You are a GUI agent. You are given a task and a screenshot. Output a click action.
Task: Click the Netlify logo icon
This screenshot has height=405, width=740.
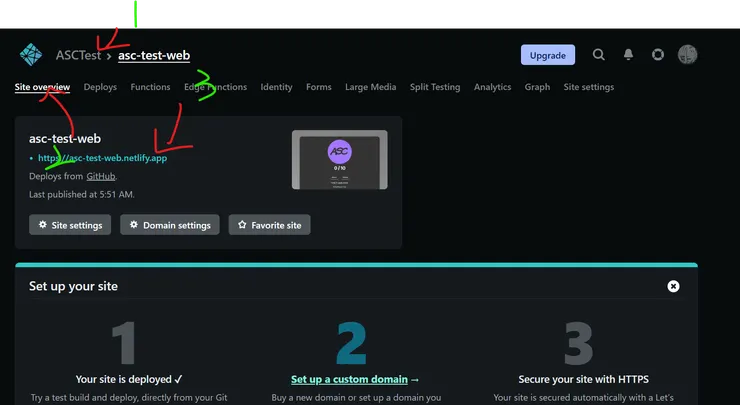click(31, 55)
